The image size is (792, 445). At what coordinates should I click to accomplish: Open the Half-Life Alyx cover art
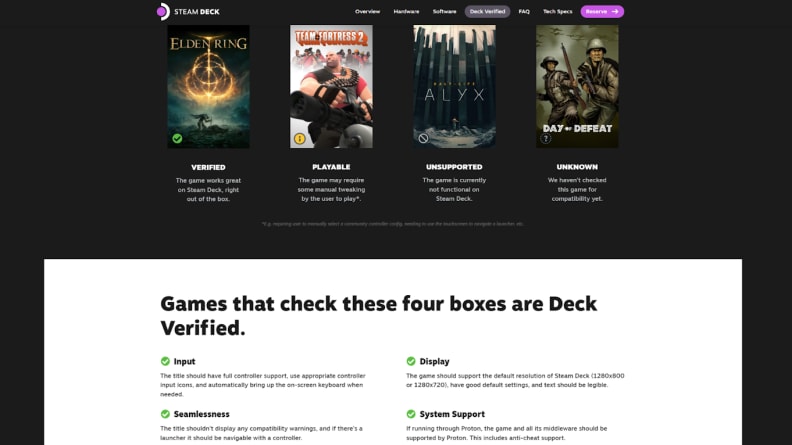coord(454,86)
